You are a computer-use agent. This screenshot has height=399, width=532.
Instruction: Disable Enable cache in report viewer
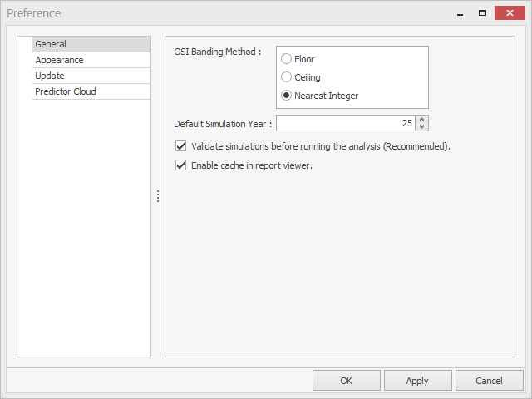pyautogui.click(x=180, y=165)
